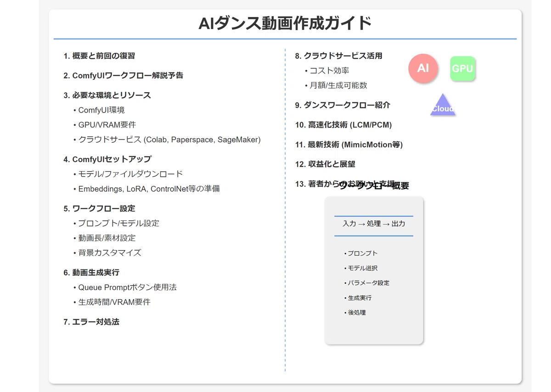Click the プロンプト bullet in the workflow box
This screenshot has width=551, height=392.
point(360,253)
